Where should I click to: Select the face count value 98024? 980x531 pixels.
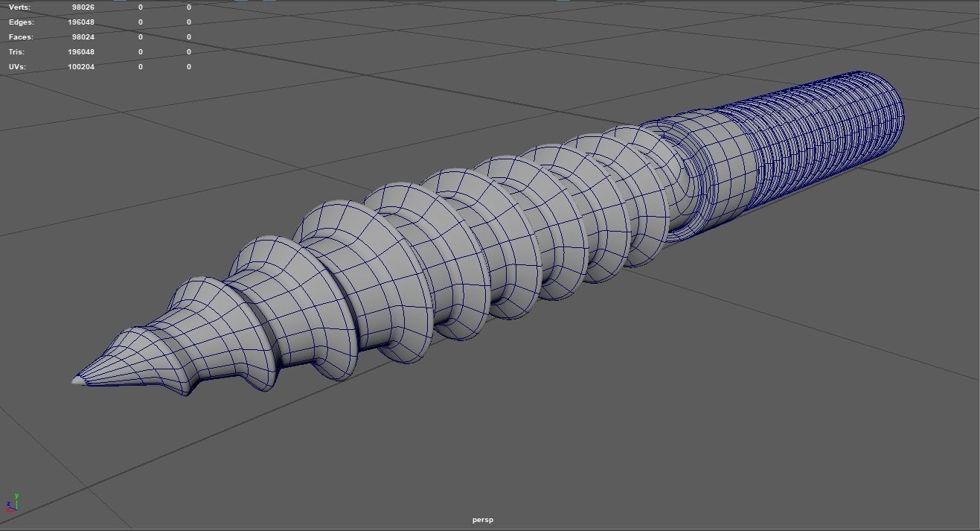[x=83, y=36]
